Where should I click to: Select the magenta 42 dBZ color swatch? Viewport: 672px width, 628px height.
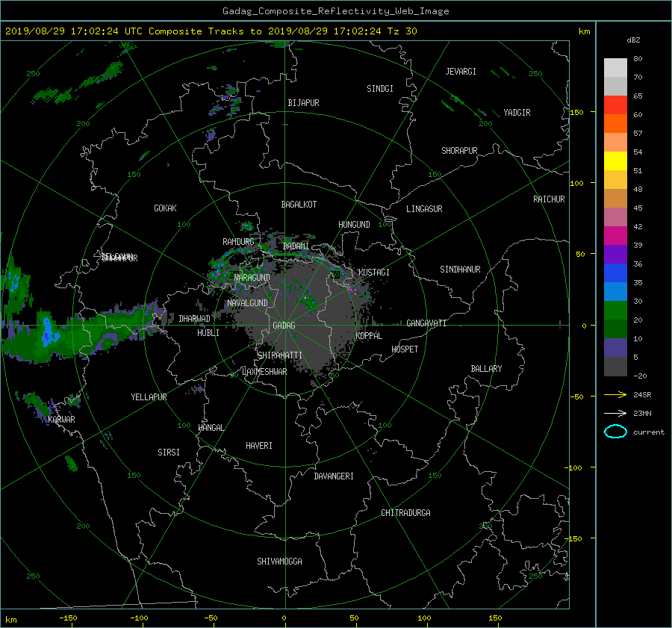(615, 235)
